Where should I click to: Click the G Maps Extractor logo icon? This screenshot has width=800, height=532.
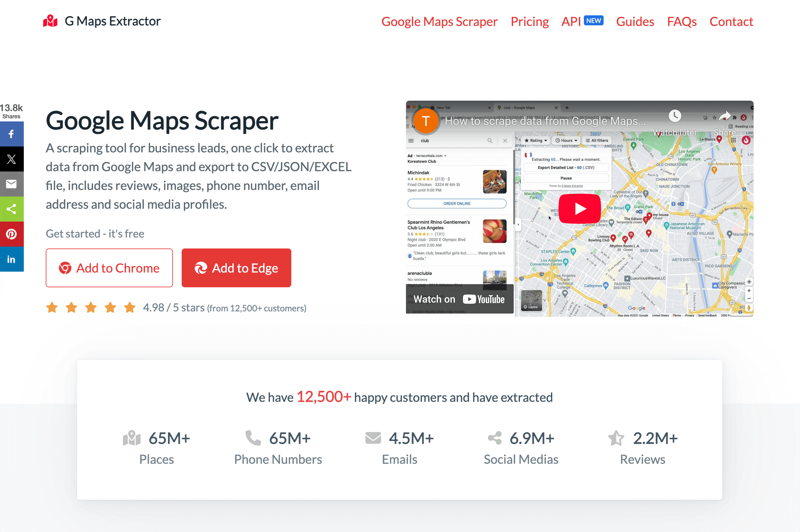[x=50, y=21]
